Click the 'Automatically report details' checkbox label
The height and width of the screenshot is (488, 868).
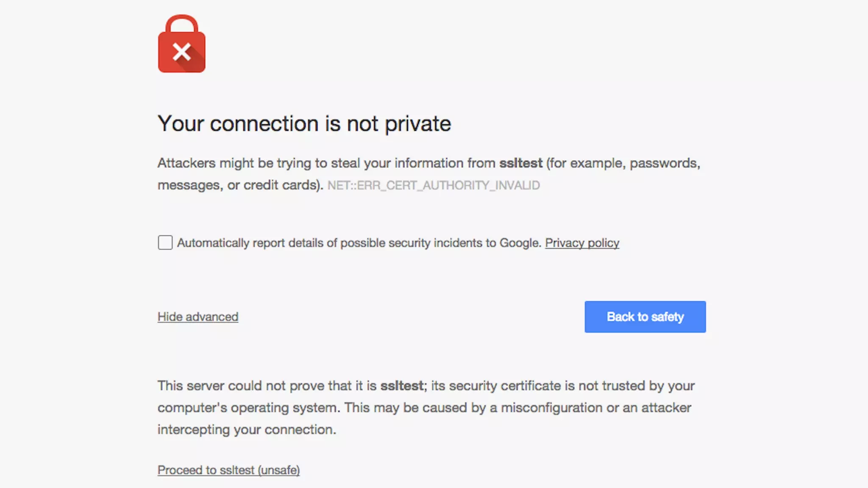359,243
